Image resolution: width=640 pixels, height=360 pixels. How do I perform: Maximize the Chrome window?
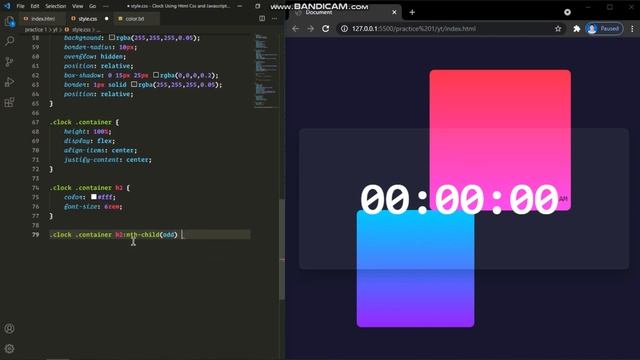[x=609, y=7]
